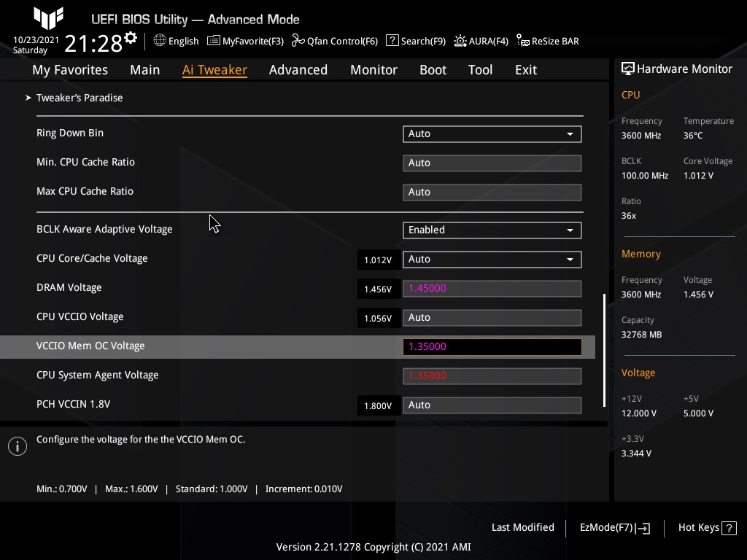Select the CPU VCCIO Voltage label
This screenshot has height=560, width=747.
80,316
